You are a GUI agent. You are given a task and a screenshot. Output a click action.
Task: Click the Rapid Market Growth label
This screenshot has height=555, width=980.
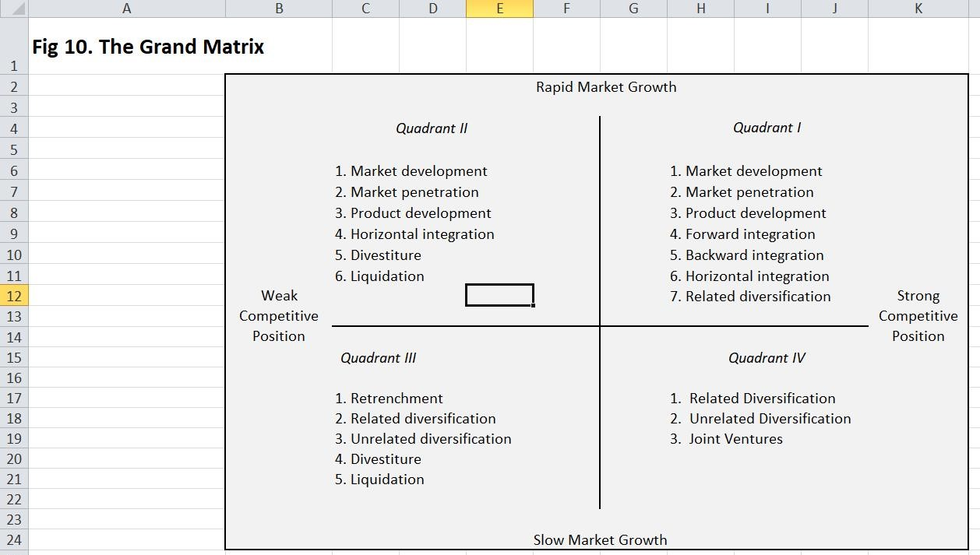[606, 86]
